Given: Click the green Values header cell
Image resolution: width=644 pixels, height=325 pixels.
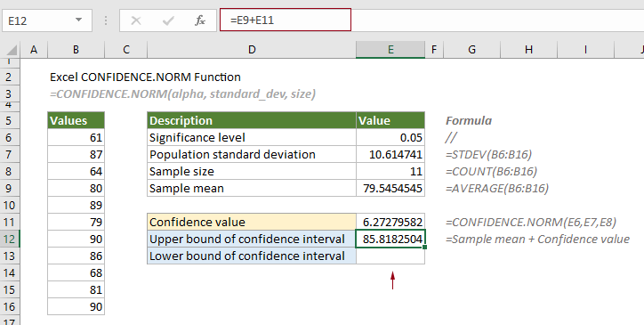Looking at the screenshot, I should (x=76, y=120).
